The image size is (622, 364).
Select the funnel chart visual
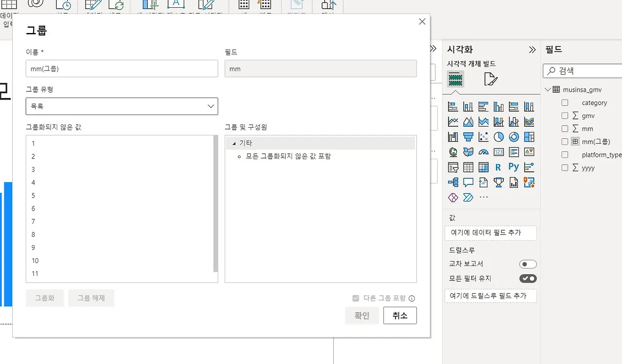(468, 137)
